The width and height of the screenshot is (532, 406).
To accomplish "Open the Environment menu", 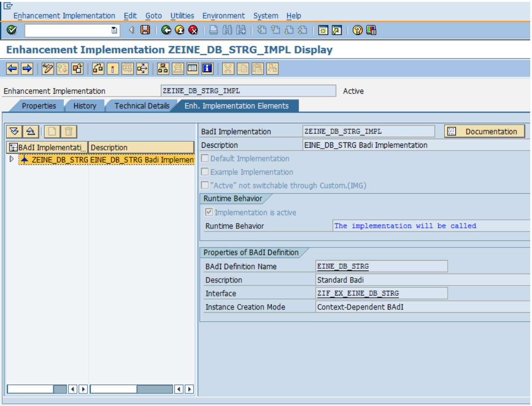I will (x=223, y=15).
